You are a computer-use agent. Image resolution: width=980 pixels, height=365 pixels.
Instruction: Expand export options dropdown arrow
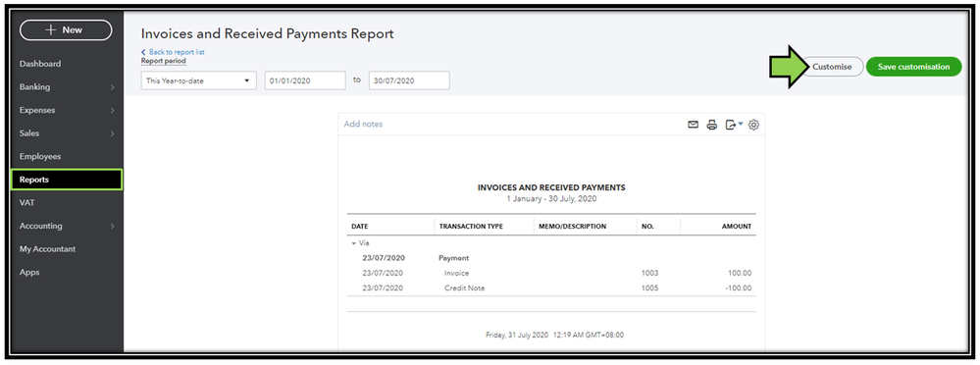click(741, 124)
